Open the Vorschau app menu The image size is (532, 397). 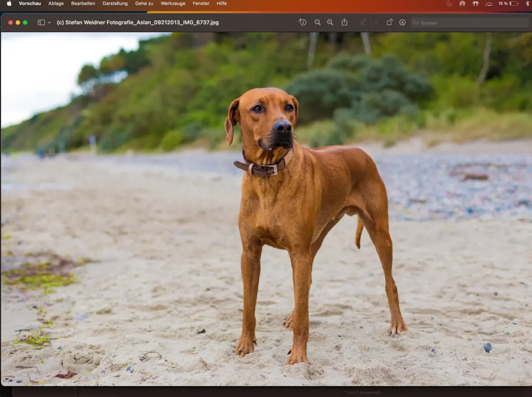30,4
